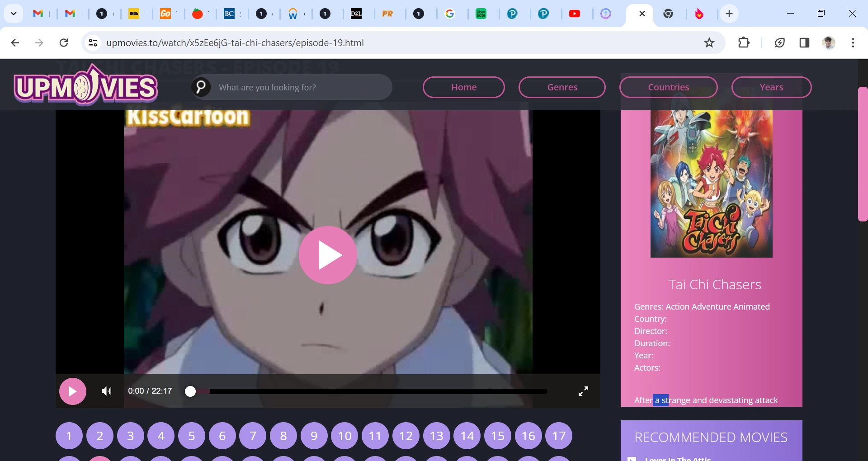This screenshot has height=461, width=868.
Task: Open the Years navigation menu
Action: [772, 87]
